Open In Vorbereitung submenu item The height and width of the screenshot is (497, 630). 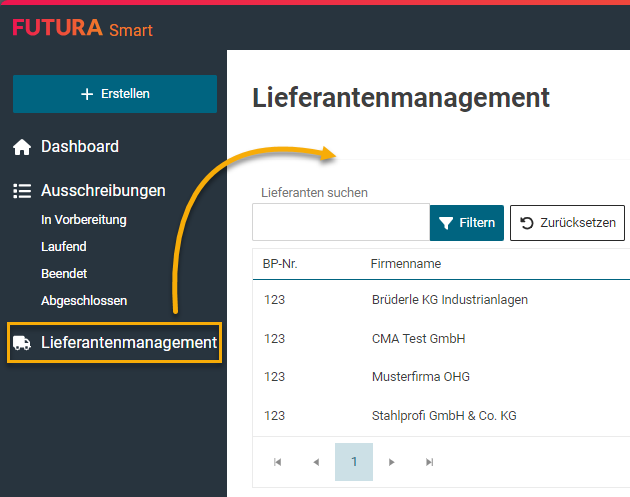(84, 220)
